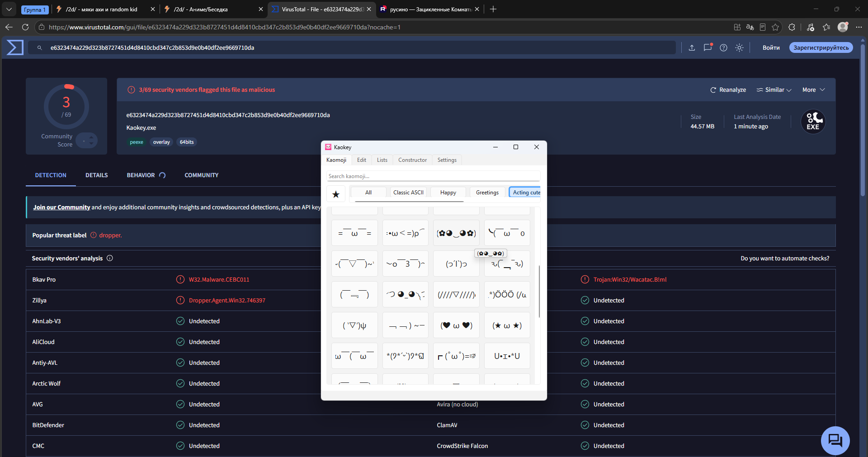868x457 pixels.
Task: Pick the U•ェ•U kaomoji in Kaokey
Action: point(507,356)
